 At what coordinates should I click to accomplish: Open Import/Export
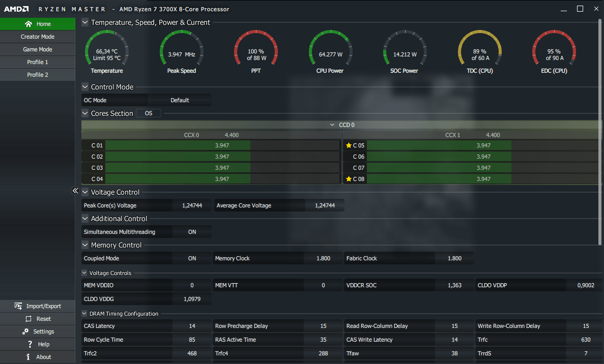click(x=37, y=306)
